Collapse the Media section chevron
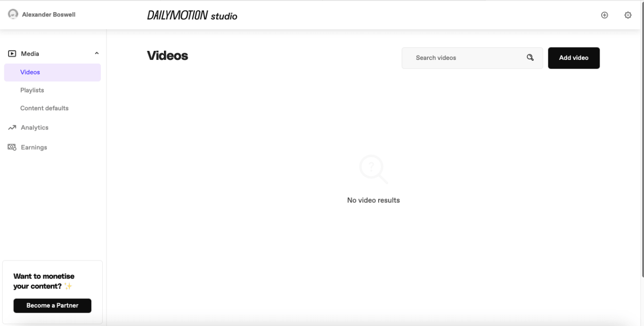 coord(97,54)
